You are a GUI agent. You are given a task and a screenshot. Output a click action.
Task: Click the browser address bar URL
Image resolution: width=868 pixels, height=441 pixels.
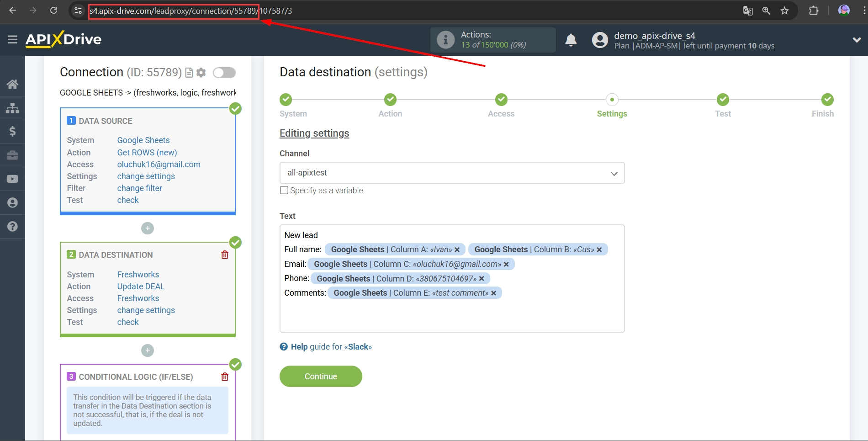pyautogui.click(x=191, y=11)
